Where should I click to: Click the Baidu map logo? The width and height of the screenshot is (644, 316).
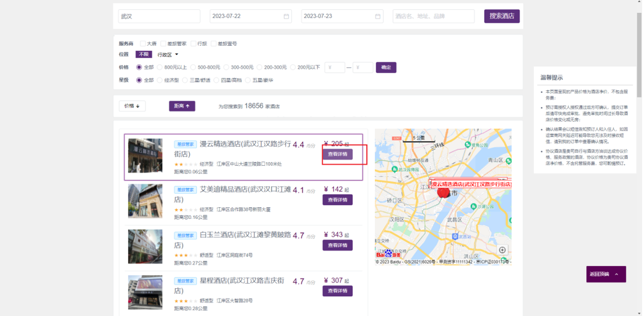[x=389, y=255]
